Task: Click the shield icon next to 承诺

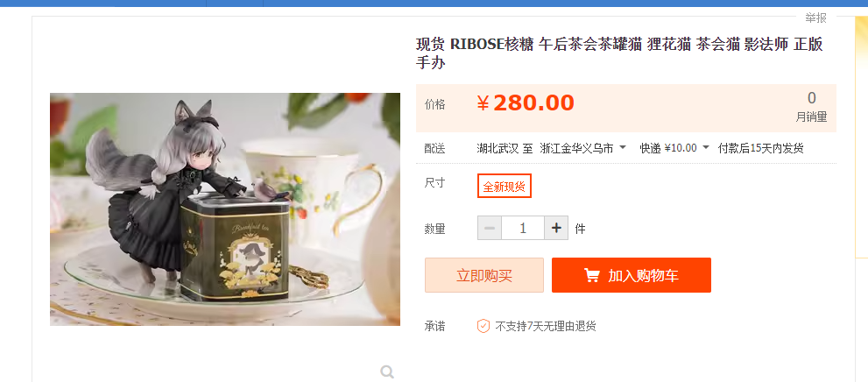Action: (483, 326)
